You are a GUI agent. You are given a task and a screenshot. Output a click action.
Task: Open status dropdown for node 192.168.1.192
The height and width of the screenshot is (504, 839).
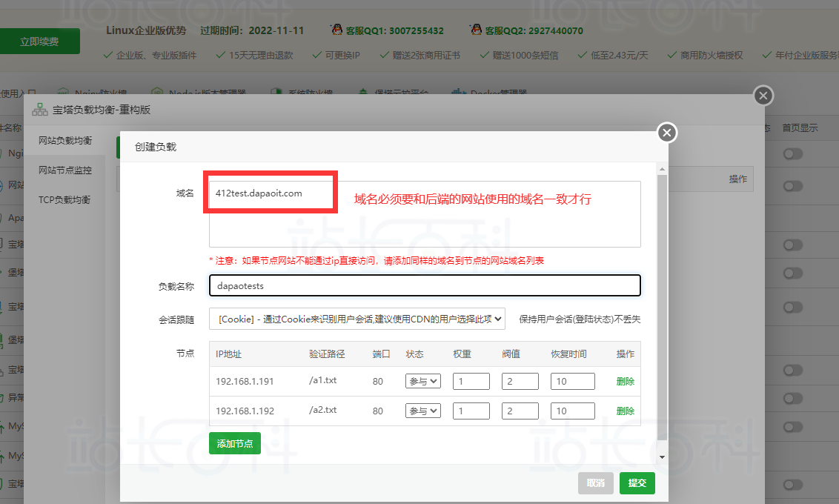[422, 411]
